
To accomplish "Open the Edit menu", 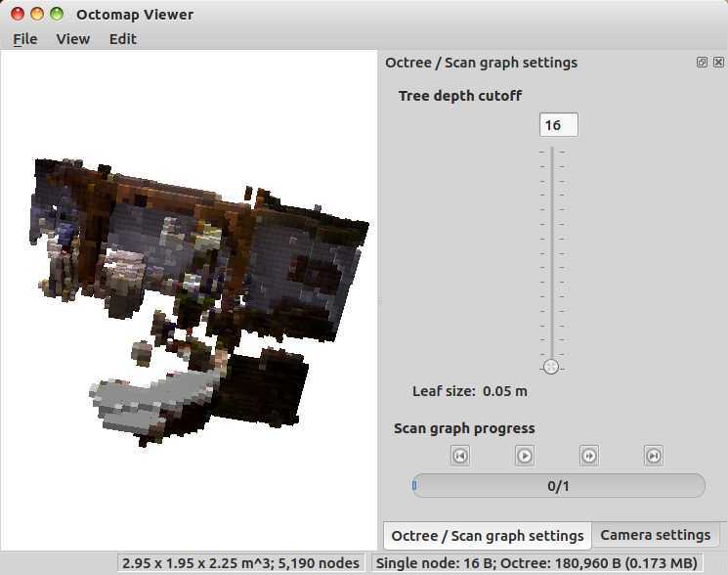I will tap(122, 39).
